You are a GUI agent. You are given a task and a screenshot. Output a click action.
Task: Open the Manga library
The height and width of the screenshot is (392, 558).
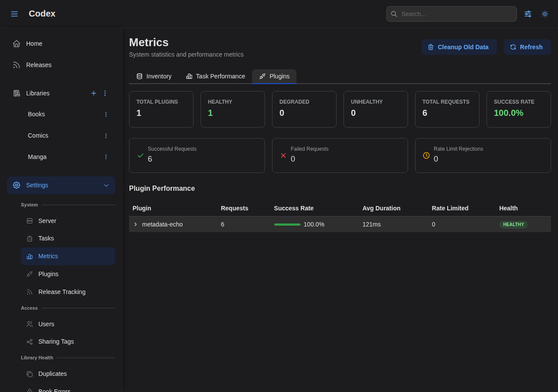(37, 157)
